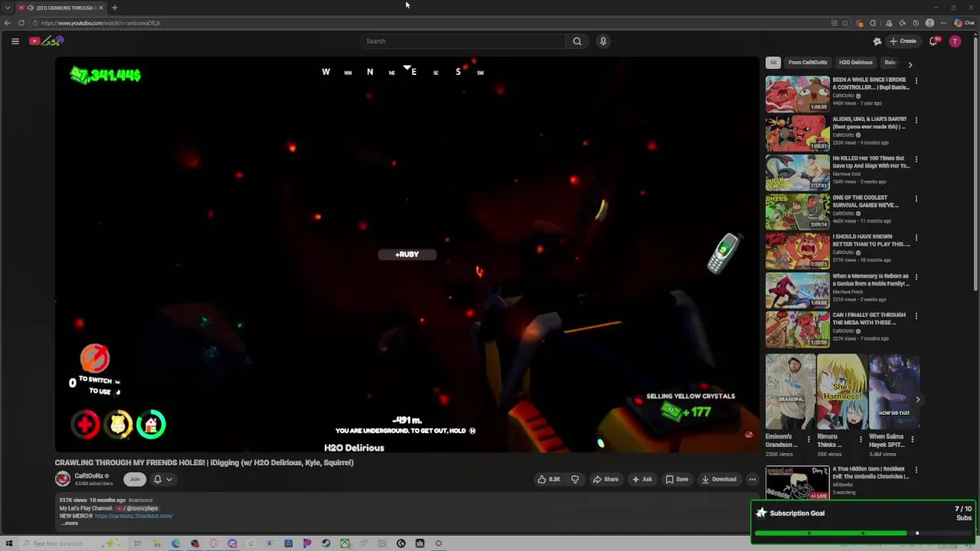Screen dimensions: 980x551
Task: Open the Aliens, Uno & Liar's Bar thumbnail
Action: point(798,133)
